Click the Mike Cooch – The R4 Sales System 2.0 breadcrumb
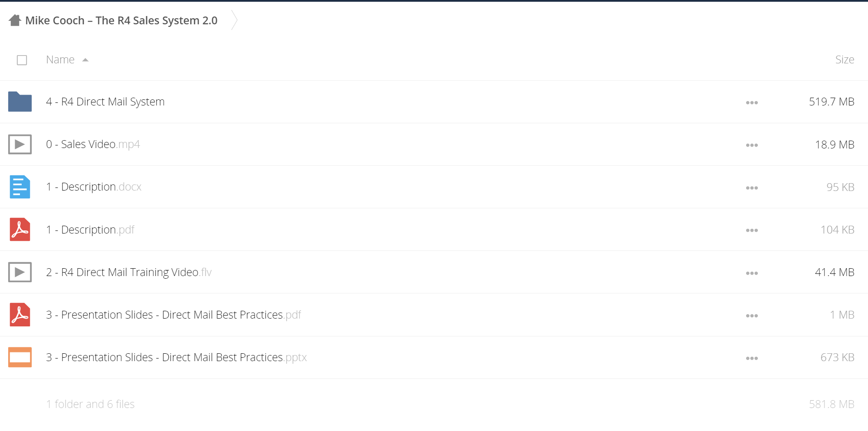This screenshot has width=868, height=431. point(121,20)
